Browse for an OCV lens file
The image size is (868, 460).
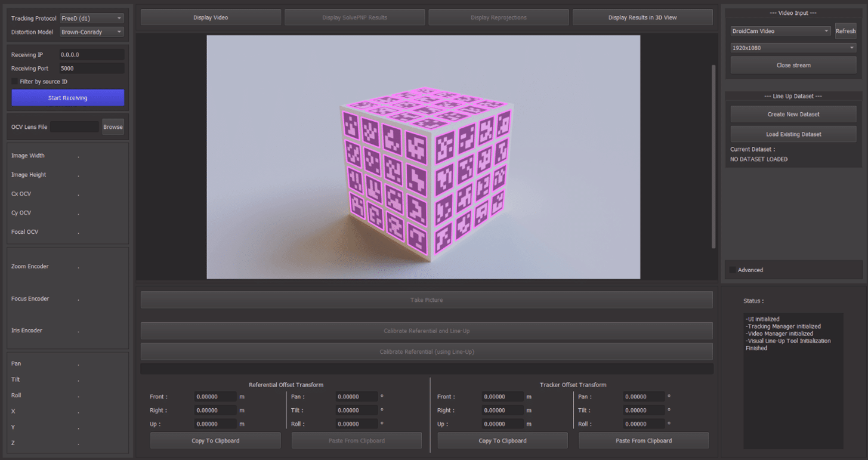pos(113,127)
